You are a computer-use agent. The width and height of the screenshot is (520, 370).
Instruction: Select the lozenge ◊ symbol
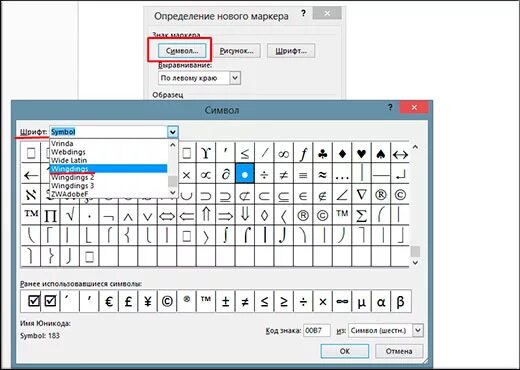pyautogui.click(x=264, y=215)
